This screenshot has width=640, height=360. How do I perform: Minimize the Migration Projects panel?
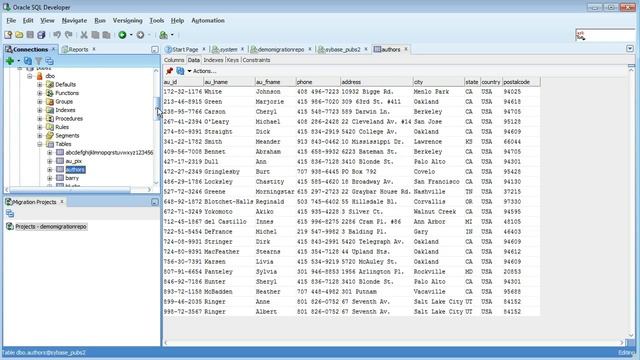pos(155,202)
